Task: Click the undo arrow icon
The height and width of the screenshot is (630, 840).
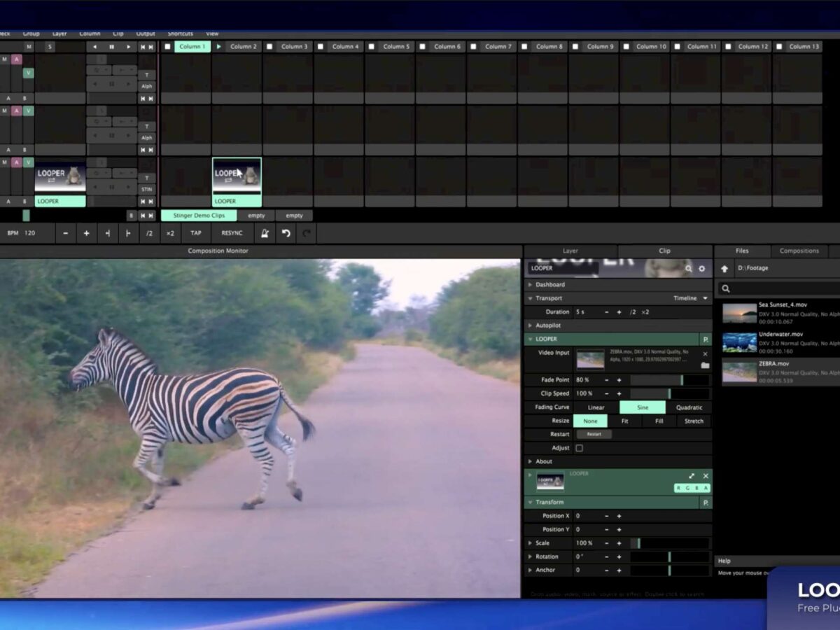Action: click(286, 233)
